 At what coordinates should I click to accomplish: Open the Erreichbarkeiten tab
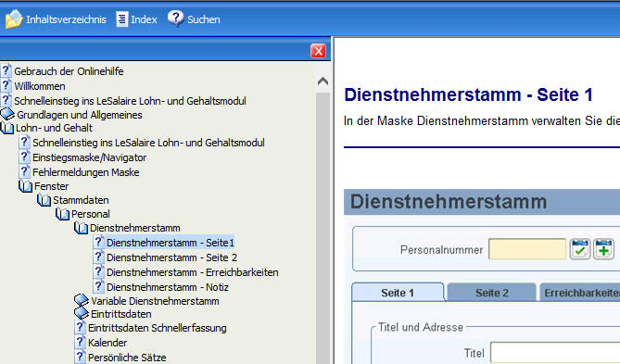pos(580,293)
